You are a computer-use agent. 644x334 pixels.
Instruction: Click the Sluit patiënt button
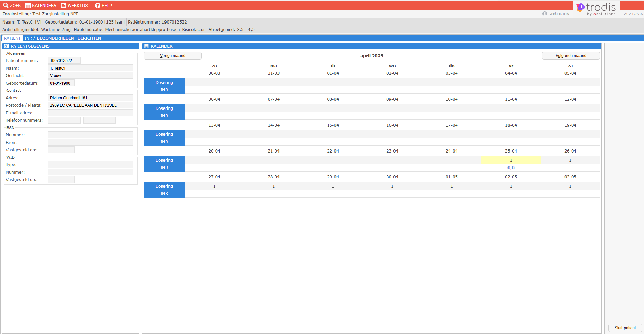625,328
